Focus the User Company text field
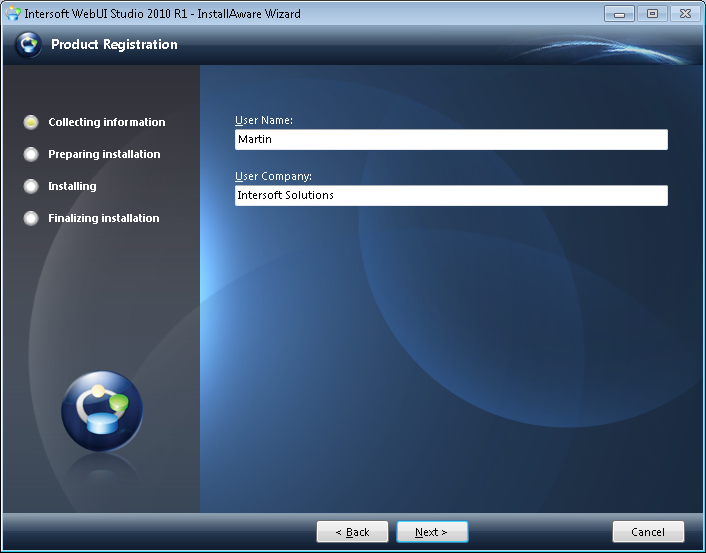The height and width of the screenshot is (553, 706). click(451, 196)
